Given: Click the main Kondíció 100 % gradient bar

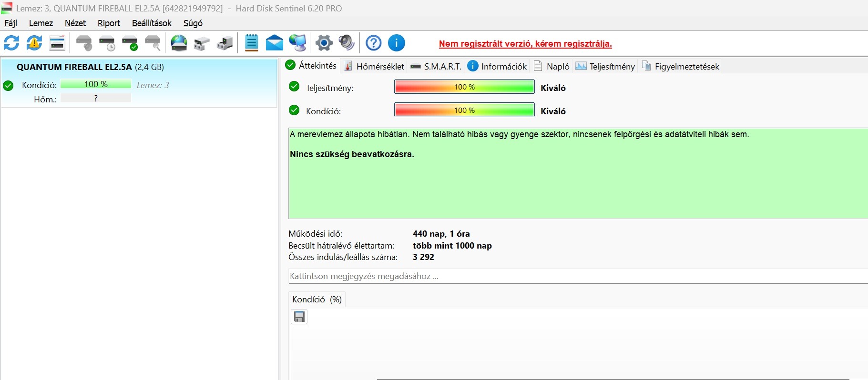Looking at the screenshot, I should (x=464, y=110).
